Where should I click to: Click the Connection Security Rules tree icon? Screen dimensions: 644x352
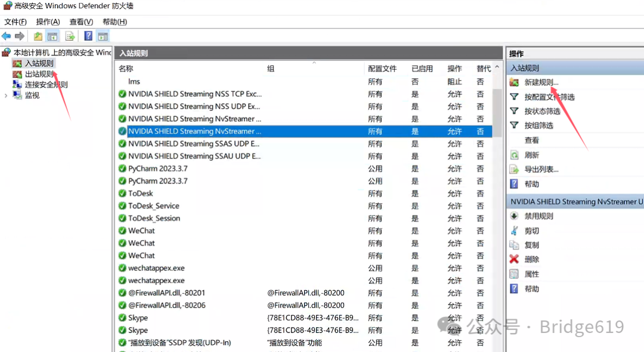(x=17, y=85)
